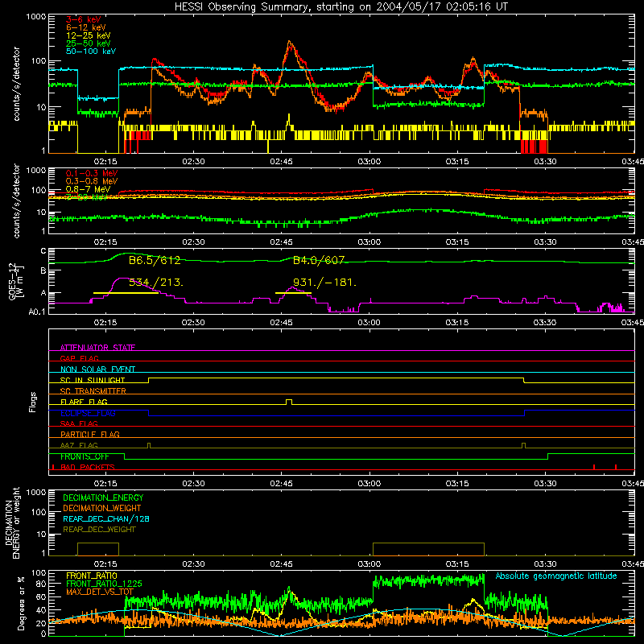
Task: Click 'counts/s/detector' title of the keV panel
Action: 16,84
